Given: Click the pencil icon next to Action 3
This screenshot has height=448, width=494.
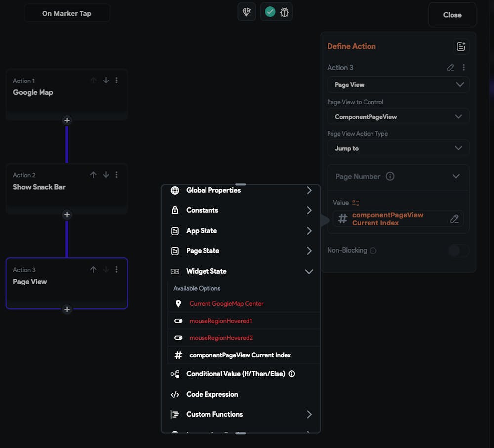Looking at the screenshot, I should point(451,67).
